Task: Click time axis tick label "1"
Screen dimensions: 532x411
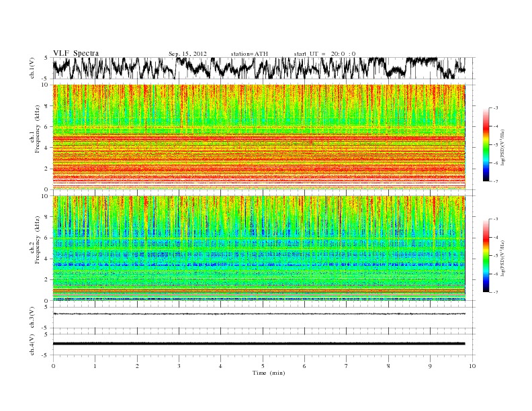Action: pos(95,366)
